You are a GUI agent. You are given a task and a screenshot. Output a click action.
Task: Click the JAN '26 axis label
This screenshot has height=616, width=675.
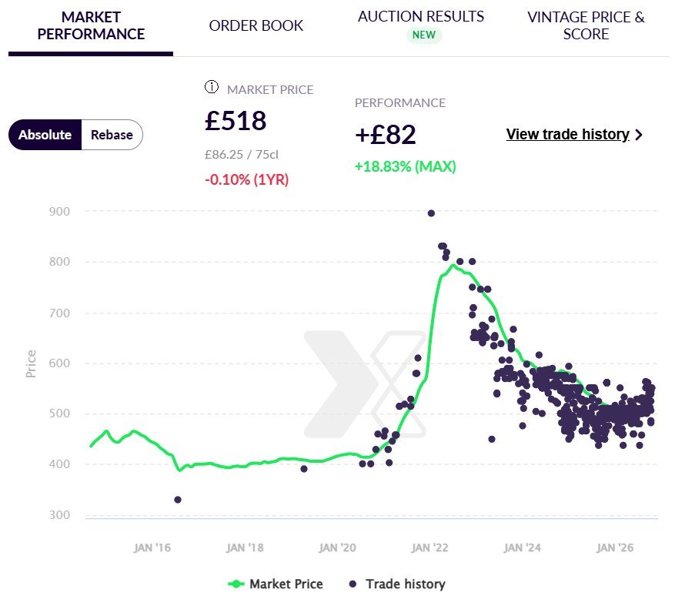(615, 548)
